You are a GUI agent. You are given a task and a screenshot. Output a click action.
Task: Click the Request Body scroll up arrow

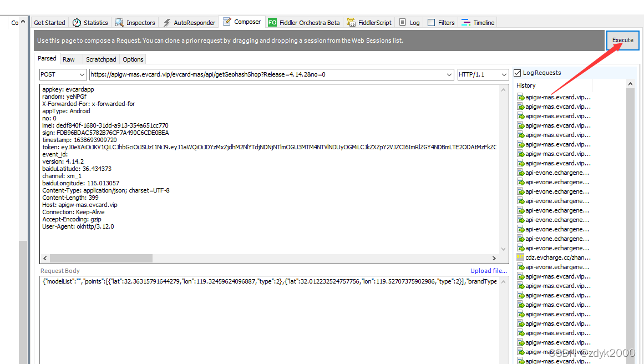coord(503,282)
